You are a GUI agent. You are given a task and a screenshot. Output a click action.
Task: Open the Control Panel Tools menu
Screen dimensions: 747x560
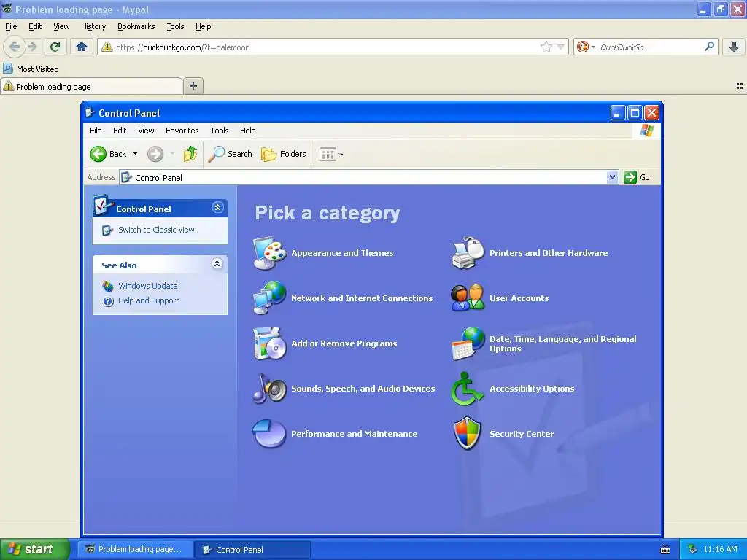coord(219,131)
